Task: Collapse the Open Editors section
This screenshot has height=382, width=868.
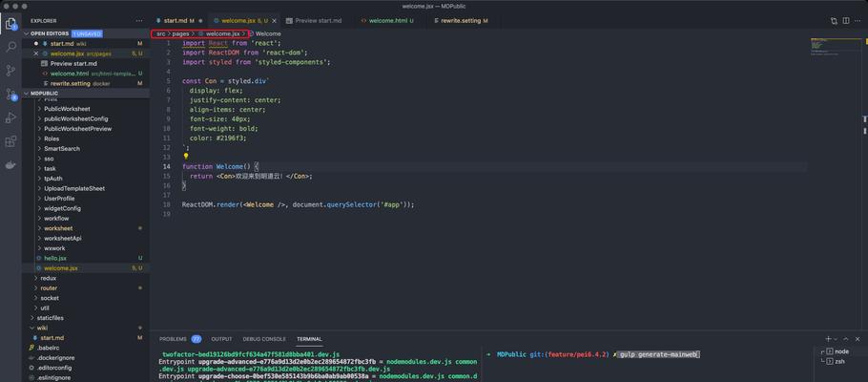Action: (26, 33)
